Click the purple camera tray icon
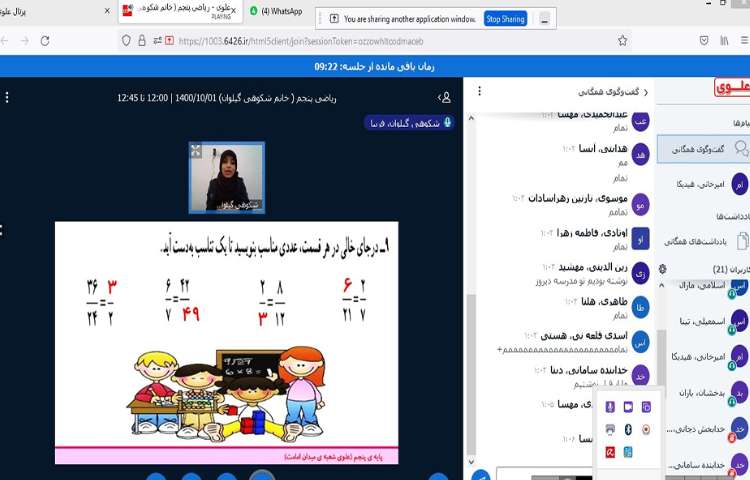Screen dimensions: 750x480 628,407
